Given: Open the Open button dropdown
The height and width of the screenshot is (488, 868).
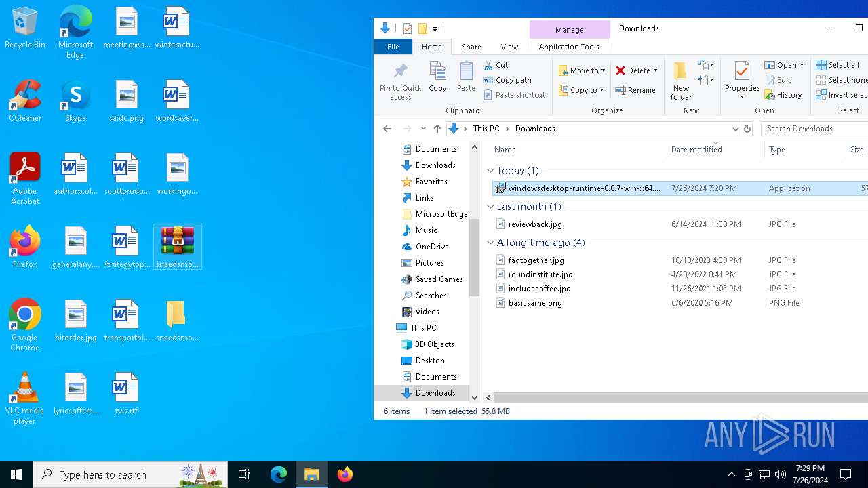Looking at the screenshot, I should coord(802,65).
